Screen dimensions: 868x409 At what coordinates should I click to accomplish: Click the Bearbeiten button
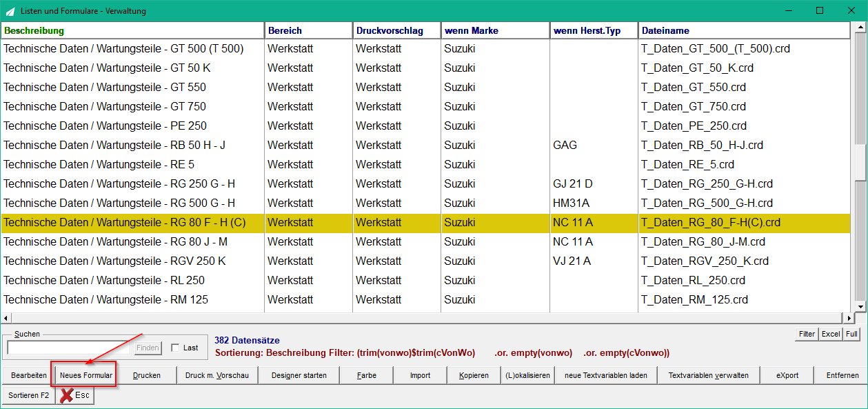[29, 375]
